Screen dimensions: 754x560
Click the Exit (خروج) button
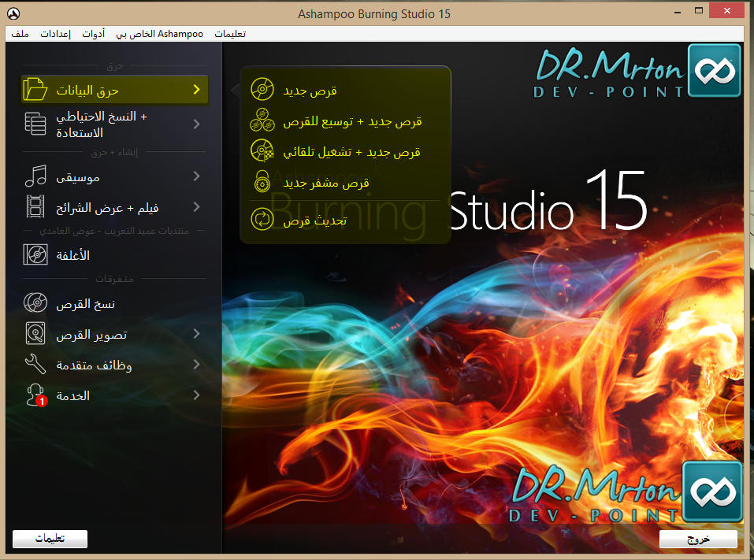pos(698,539)
